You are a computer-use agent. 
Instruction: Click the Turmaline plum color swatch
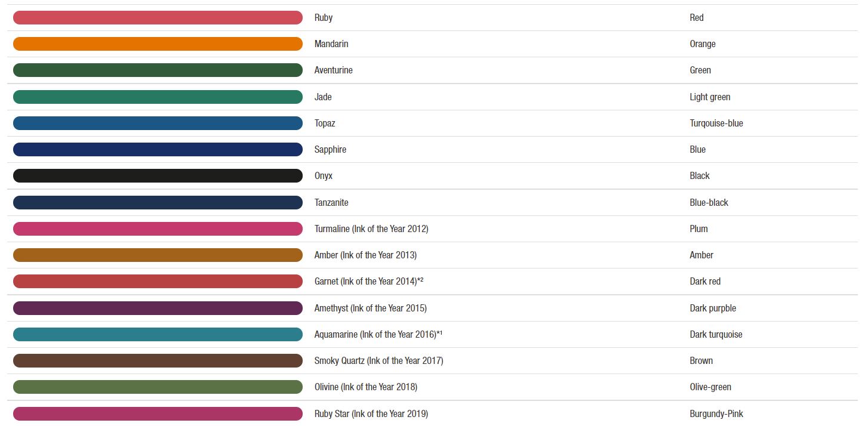pyautogui.click(x=158, y=229)
